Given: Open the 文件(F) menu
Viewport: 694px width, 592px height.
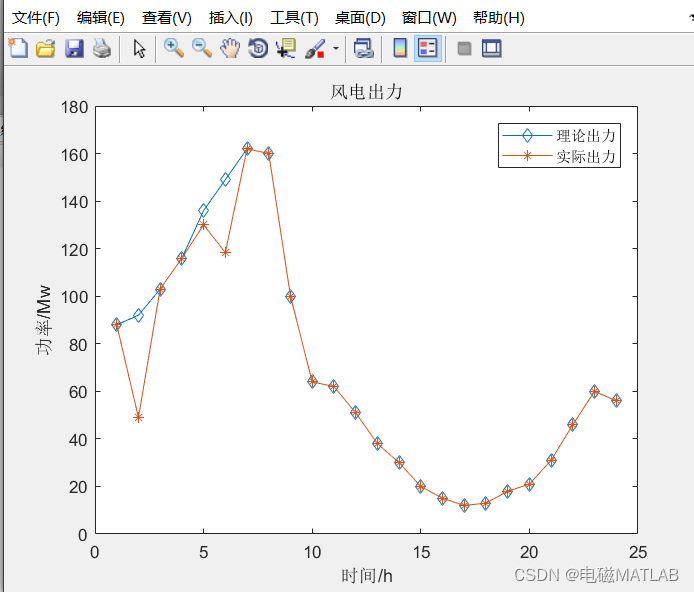Looking at the screenshot, I should 35,18.
